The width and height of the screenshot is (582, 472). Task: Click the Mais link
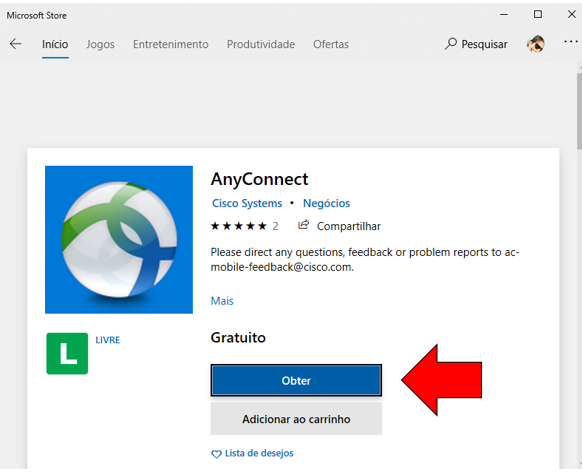click(x=222, y=301)
